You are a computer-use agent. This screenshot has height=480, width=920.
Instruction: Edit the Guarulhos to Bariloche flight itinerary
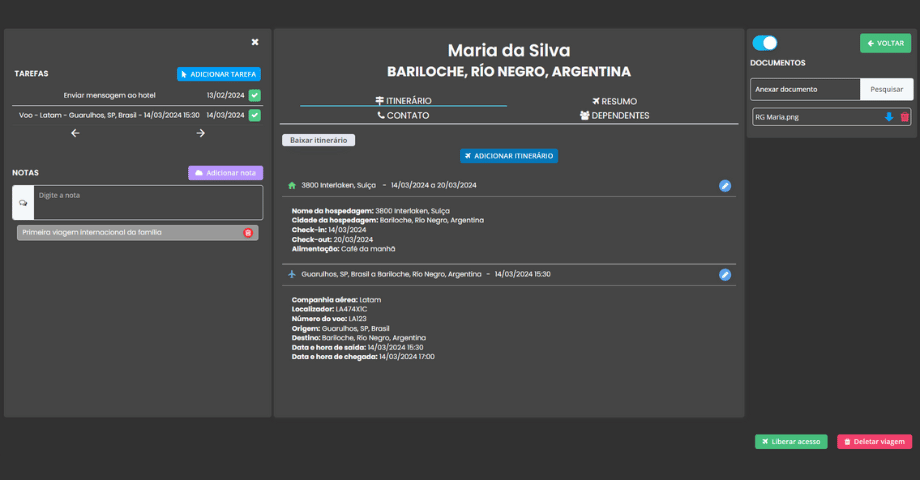[725, 274]
